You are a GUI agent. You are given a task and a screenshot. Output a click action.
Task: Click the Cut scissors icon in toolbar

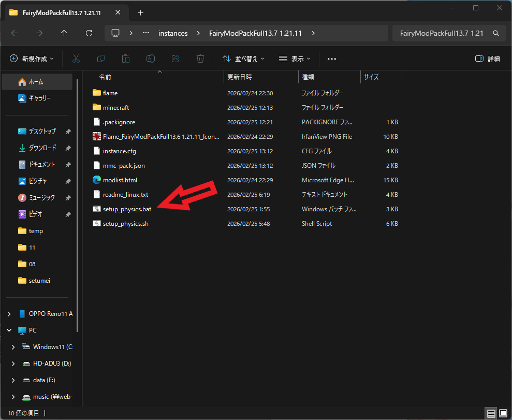(76, 59)
